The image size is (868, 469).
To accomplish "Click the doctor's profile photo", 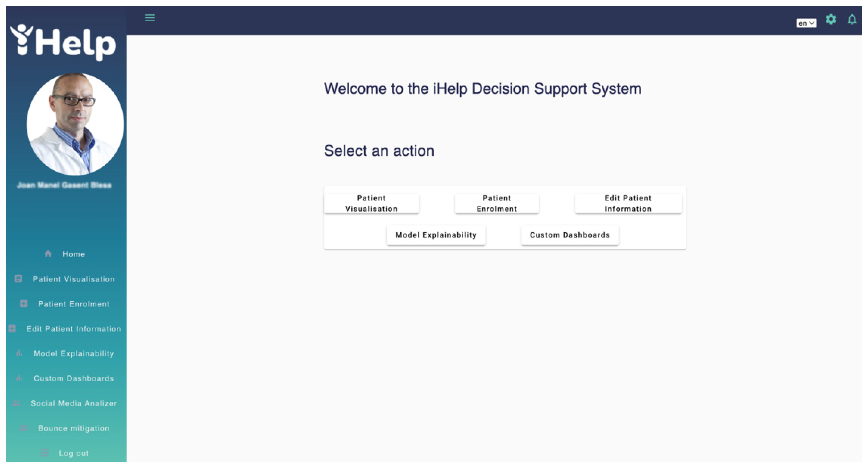I will 75,124.
